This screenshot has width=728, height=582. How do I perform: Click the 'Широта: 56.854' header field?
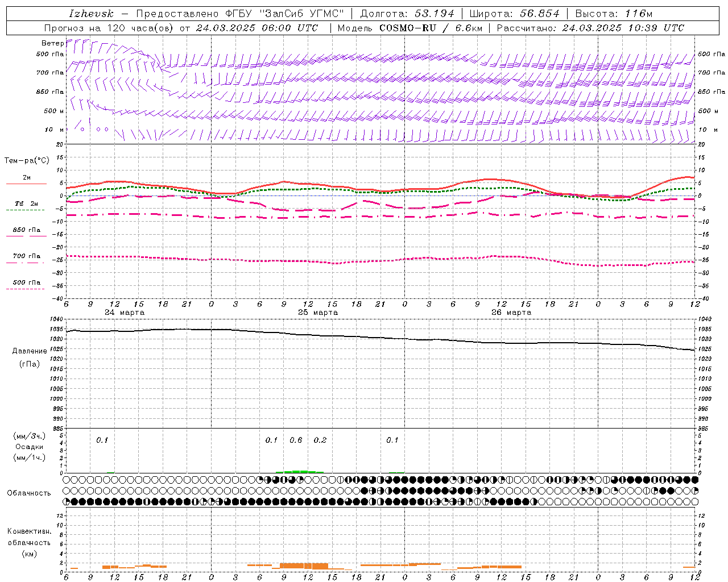[x=514, y=14]
